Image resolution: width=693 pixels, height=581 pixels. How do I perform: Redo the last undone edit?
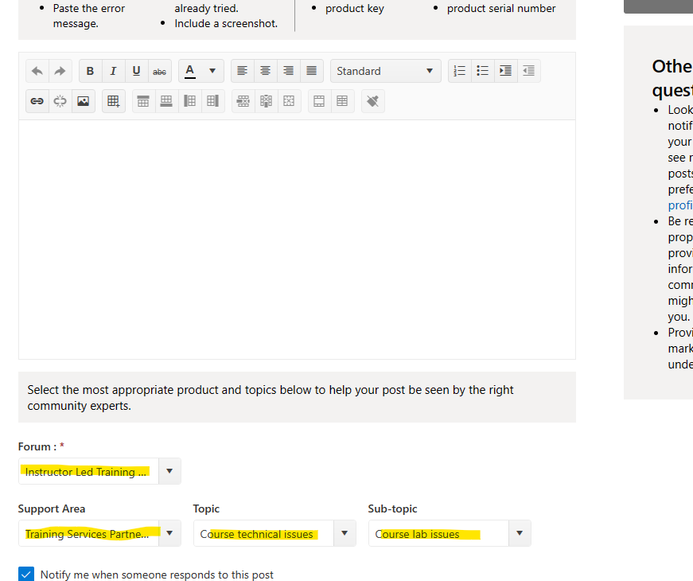60,71
